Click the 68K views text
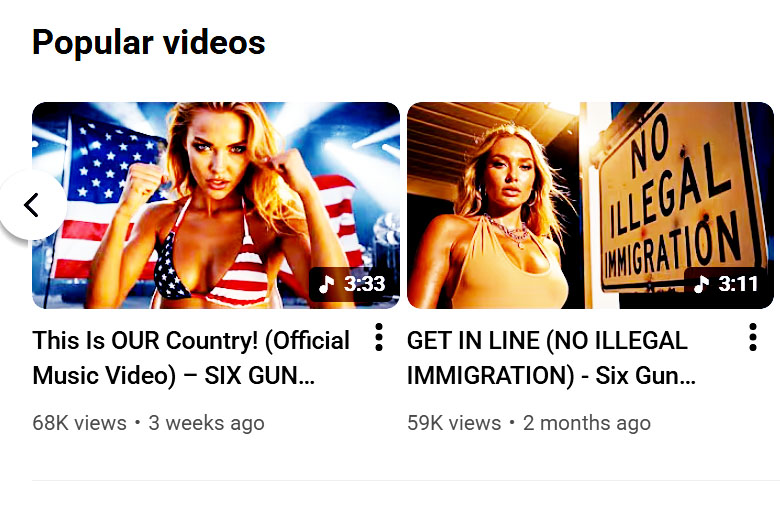The image size is (780, 518). click(x=80, y=423)
